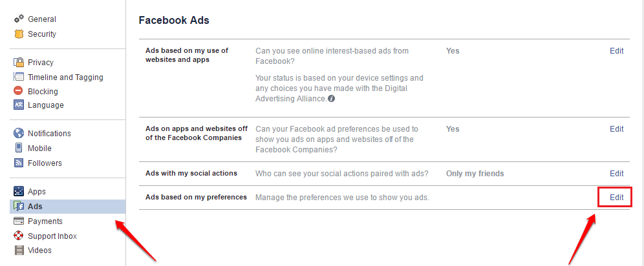Open the Notifications globe icon

point(19,133)
